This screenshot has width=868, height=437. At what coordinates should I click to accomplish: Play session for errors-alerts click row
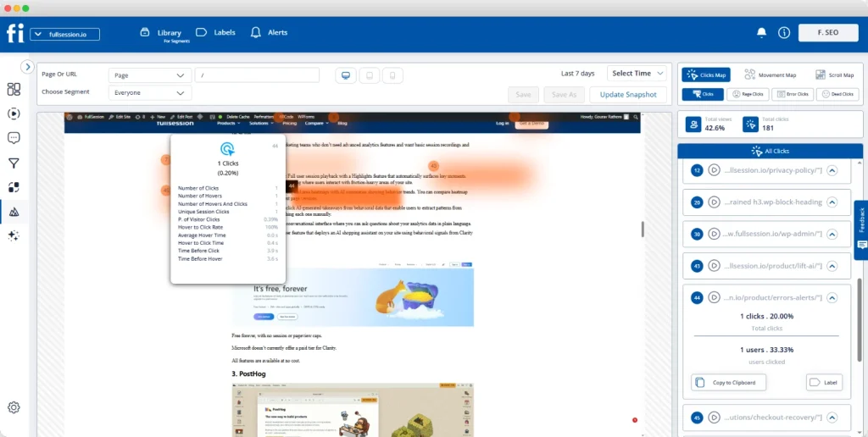714,297
